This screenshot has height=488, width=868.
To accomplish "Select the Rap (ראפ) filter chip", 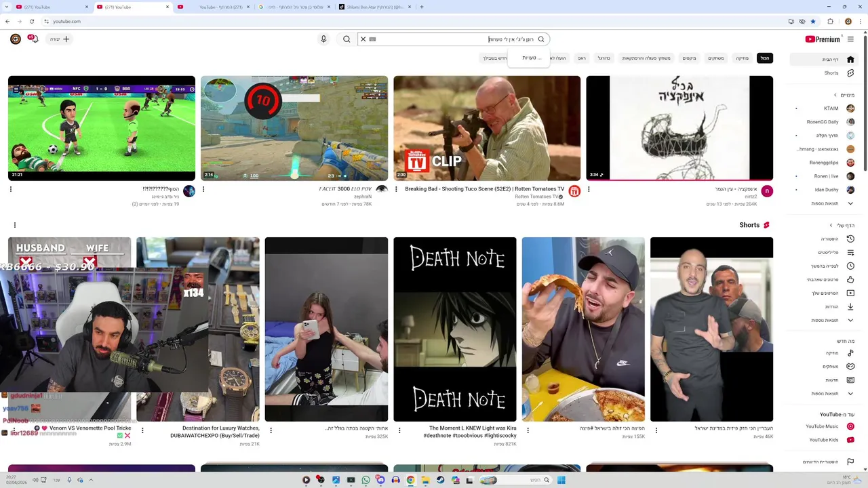I will [582, 58].
